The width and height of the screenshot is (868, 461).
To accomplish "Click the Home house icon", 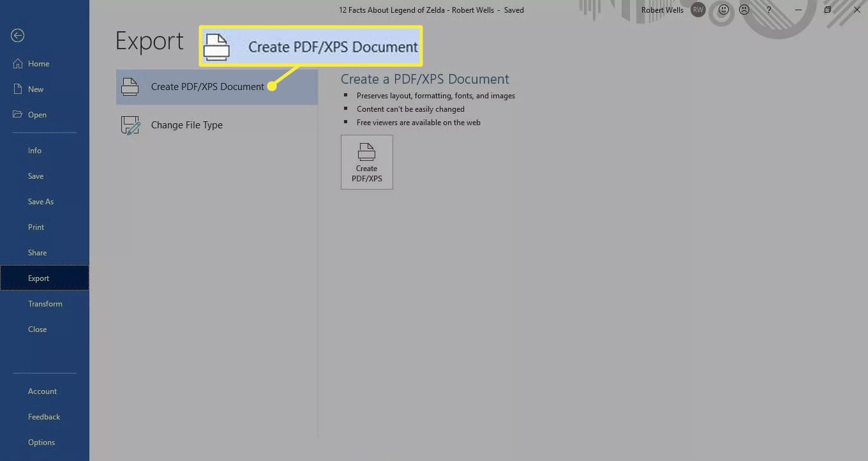I will click(18, 64).
